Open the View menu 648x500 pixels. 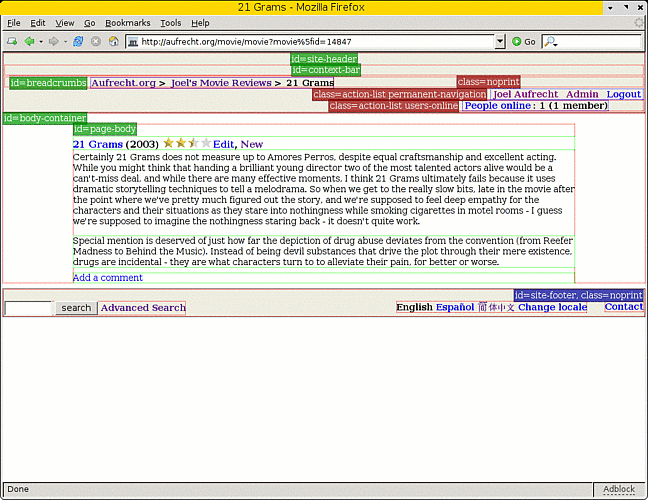(65, 22)
